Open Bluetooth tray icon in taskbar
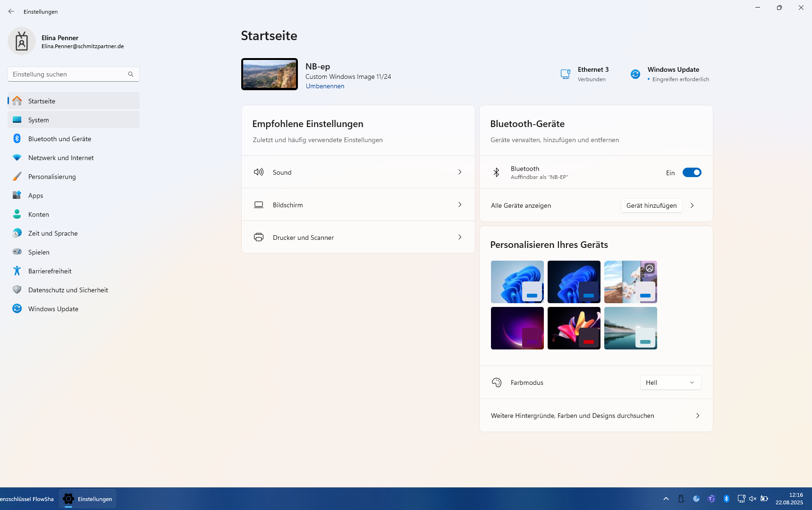The width and height of the screenshot is (812, 510). pyautogui.click(x=727, y=499)
